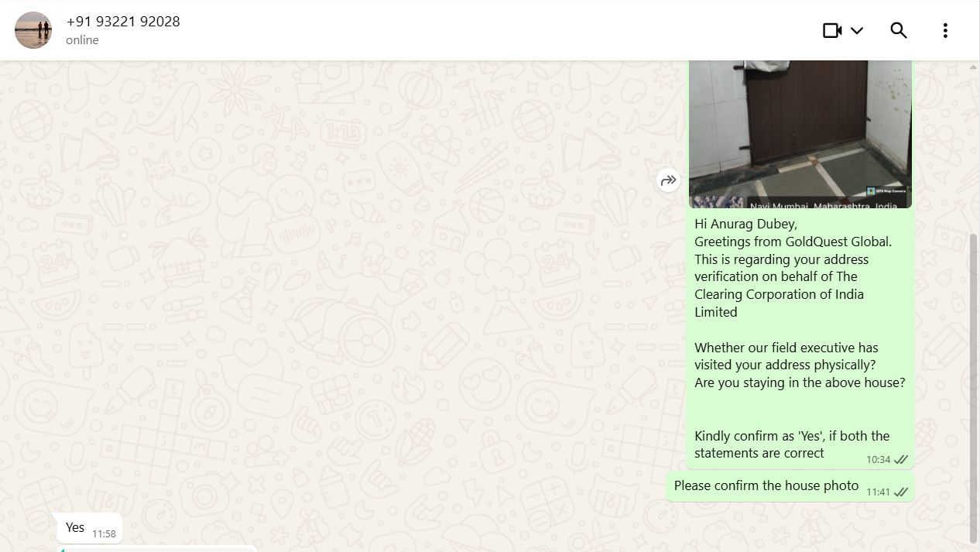Click the 11:58 timestamp on the Yes message
The image size is (980, 552).
pos(104,534)
